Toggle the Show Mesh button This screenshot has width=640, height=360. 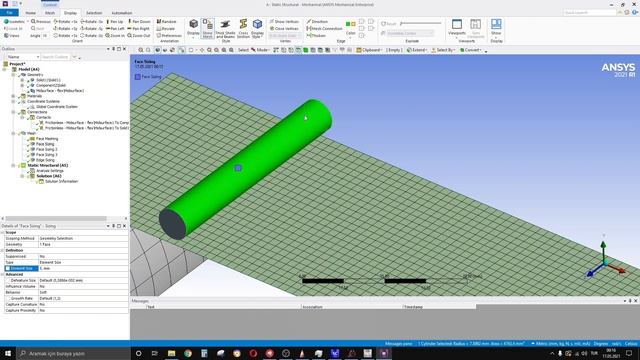(208, 28)
